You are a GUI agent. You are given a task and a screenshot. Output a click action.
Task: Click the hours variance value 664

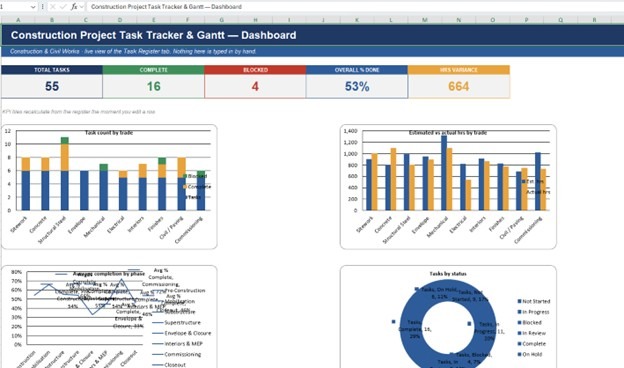[x=459, y=86]
